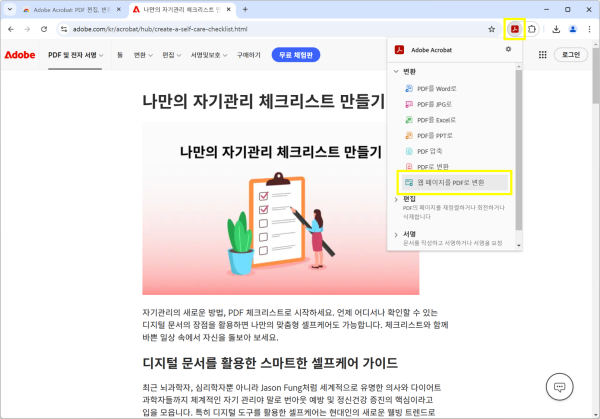The width and height of the screenshot is (600, 419).
Task: Go forward with the forward arrow
Action: coord(27,29)
